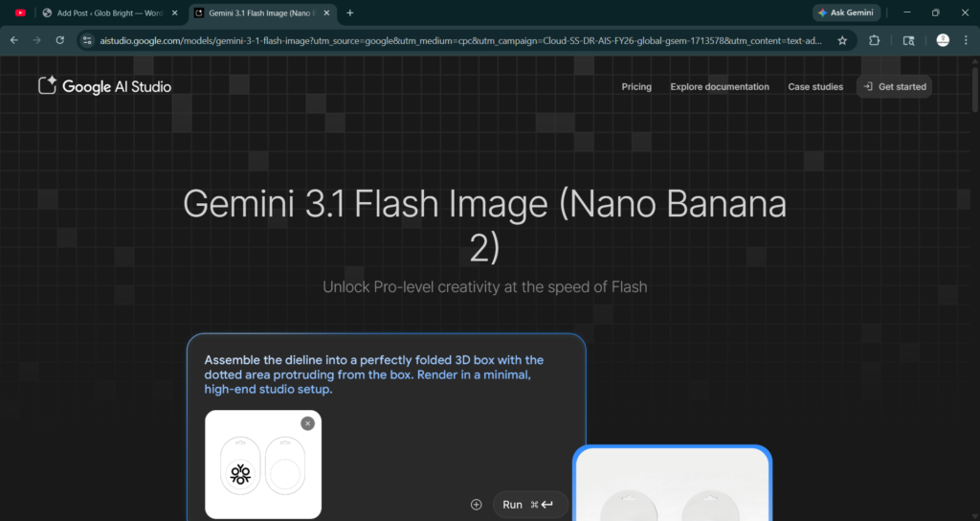Image resolution: width=980 pixels, height=521 pixels.
Task: Open Explore documentation link
Action: pyautogui.click(x=720, y=86)
